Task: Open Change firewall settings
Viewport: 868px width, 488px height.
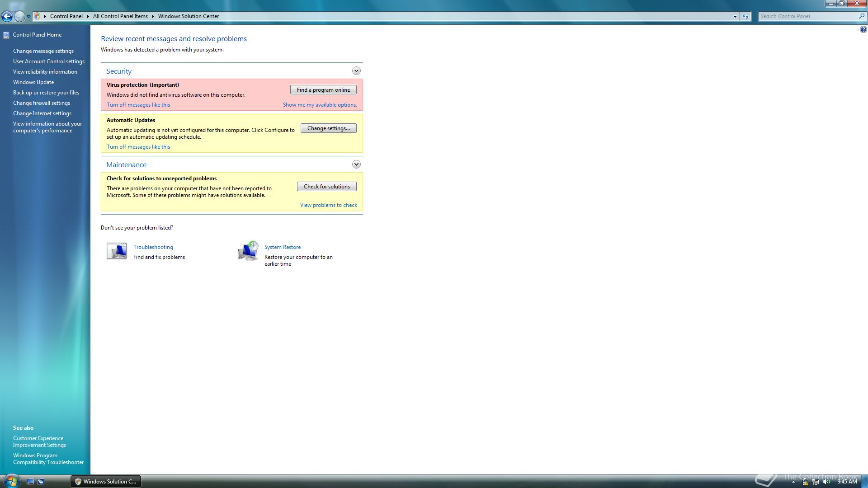Action: click(42, 103)
